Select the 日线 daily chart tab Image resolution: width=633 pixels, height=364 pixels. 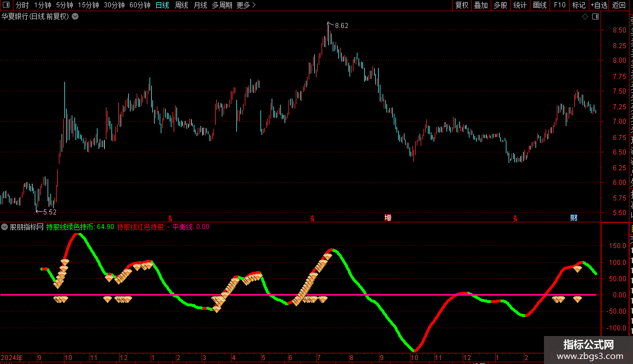coord(162,5)
